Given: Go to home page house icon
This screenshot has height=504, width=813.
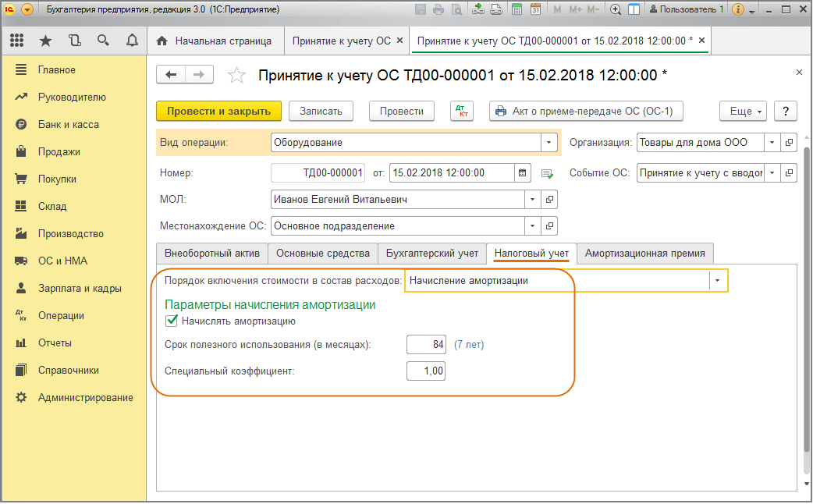Looking at the screenshot, I should click(162, 41).
